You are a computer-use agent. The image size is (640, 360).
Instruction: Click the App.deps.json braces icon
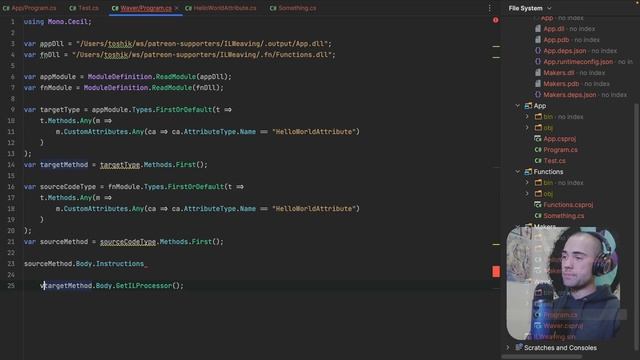pos(538,51)
